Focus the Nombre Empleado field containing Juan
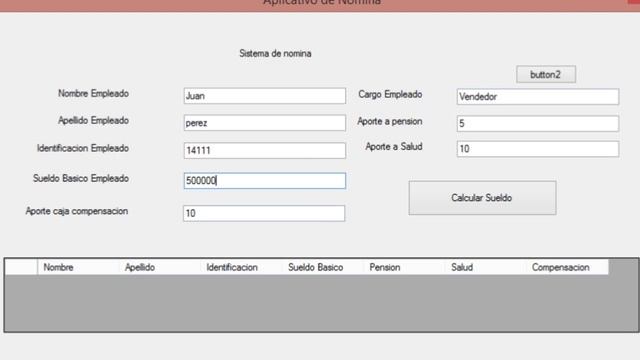This screenshot has height=360, width=640. tap(264, 96)
